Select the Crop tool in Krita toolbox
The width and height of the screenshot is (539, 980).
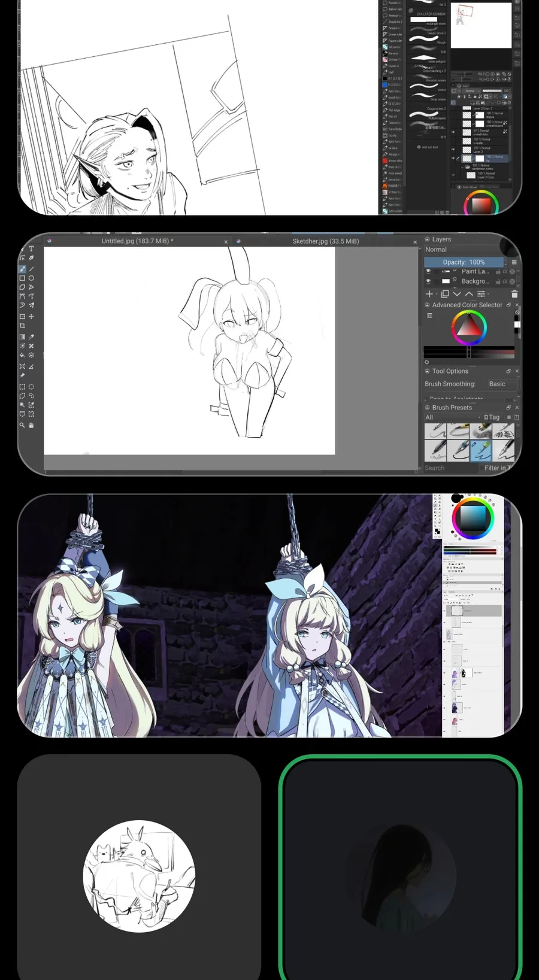click(22, 326)
